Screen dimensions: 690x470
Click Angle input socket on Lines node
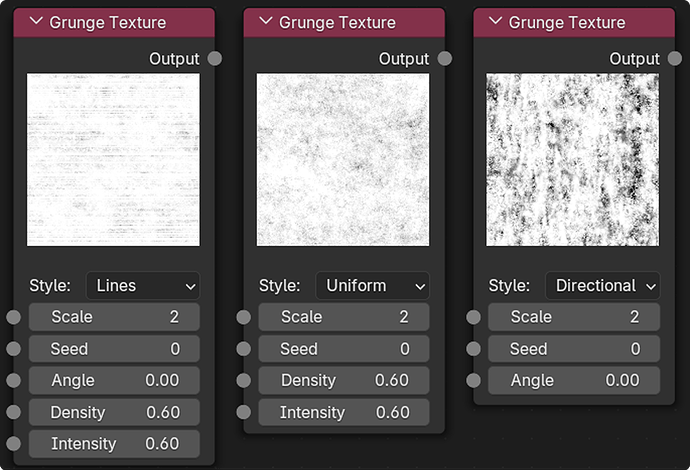14,380
